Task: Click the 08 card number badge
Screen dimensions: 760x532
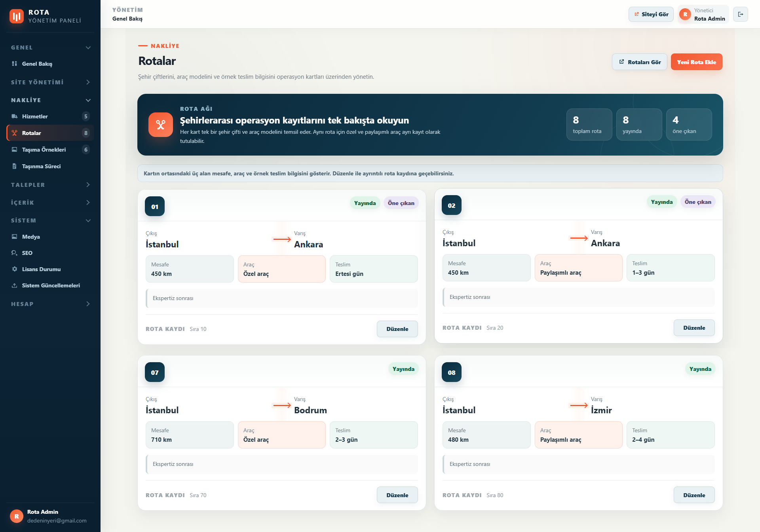Action: point(452,372)
